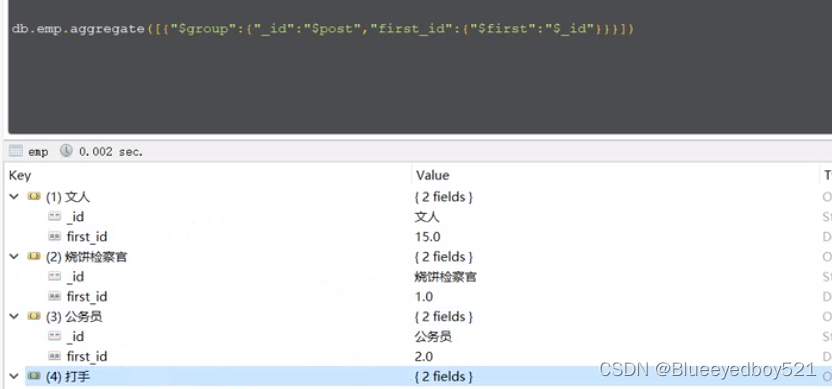Click the 0.002 sec. execution time text
Image resolution: width=832 pixels, height=389 pixels.
tap(111, 152)
